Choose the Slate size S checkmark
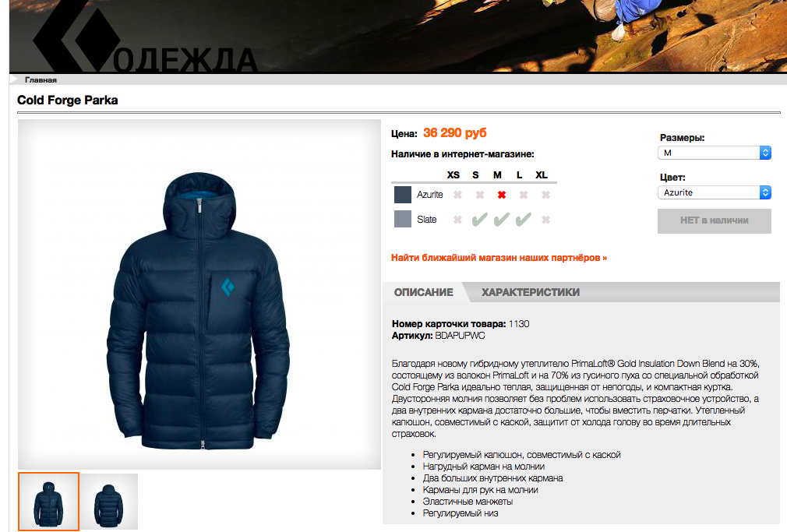 point(479,220)
